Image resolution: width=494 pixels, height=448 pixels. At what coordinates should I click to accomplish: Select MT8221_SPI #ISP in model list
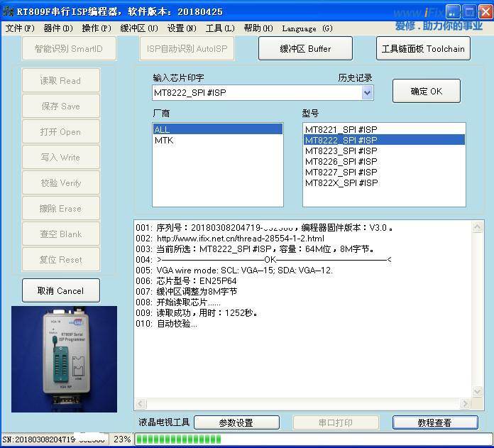pyautogui.click(x=384, y=129)
